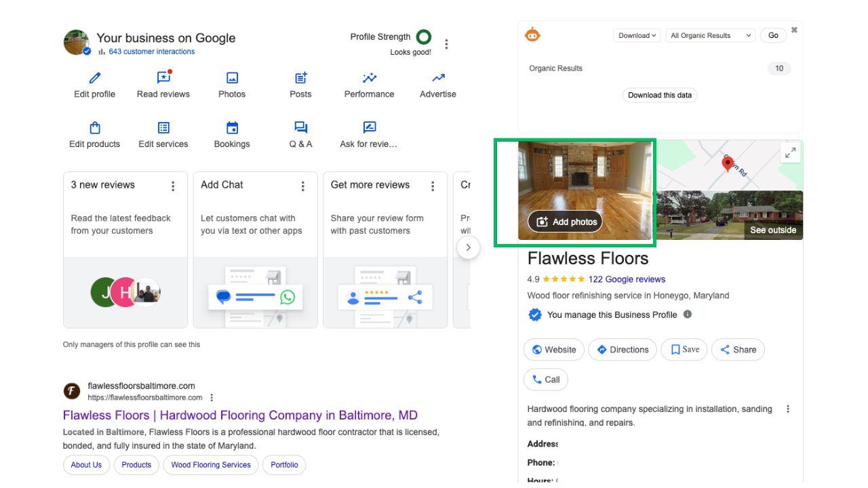
Task: Open the Q & A icon
Action: point(300,127)
